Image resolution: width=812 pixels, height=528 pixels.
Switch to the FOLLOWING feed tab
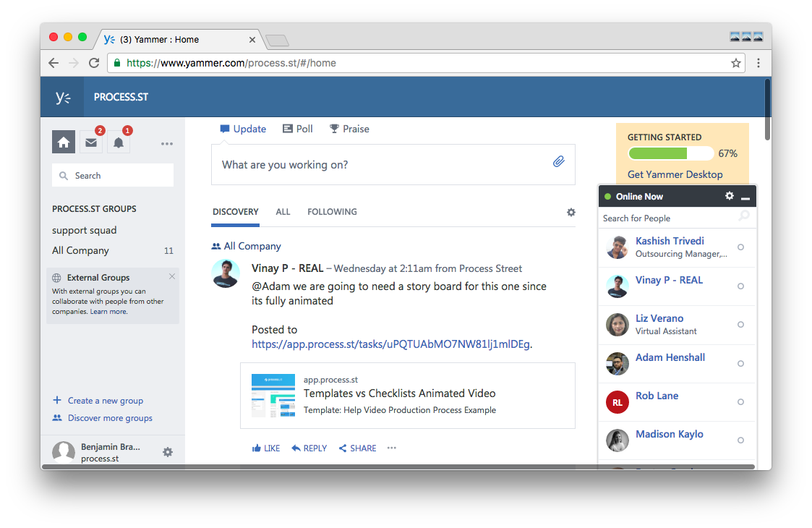pyautogui.click(x=332, y=211)
